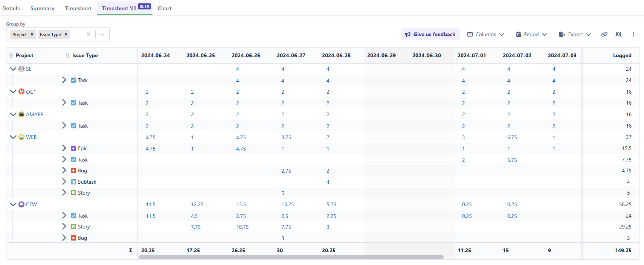The width and height of the screenshot is (644, 265).
Task: Switch to the Summary tab
Action: coord(42,8)
